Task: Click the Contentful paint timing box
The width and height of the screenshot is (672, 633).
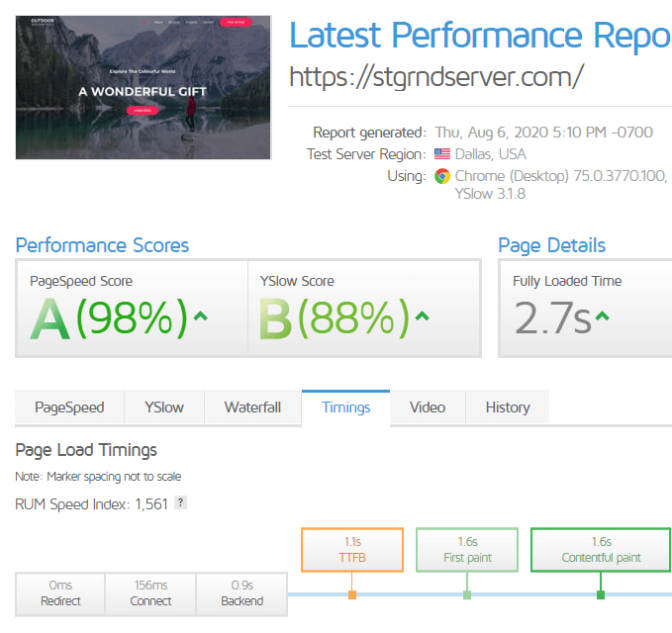Action: 601,550
